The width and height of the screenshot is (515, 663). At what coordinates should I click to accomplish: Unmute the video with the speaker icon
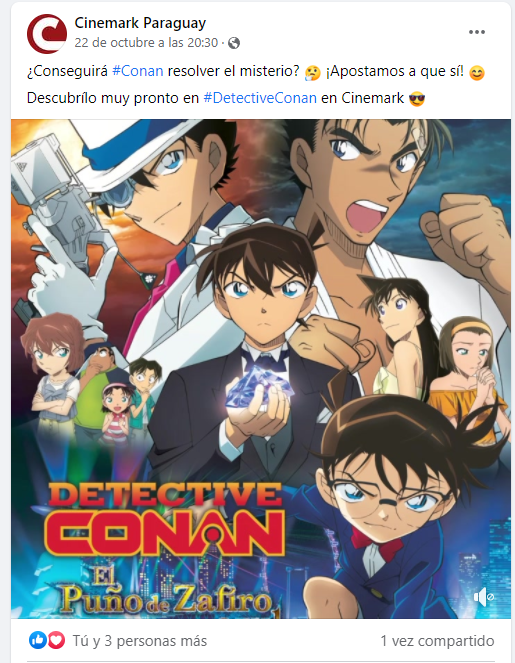click(483, 597)
